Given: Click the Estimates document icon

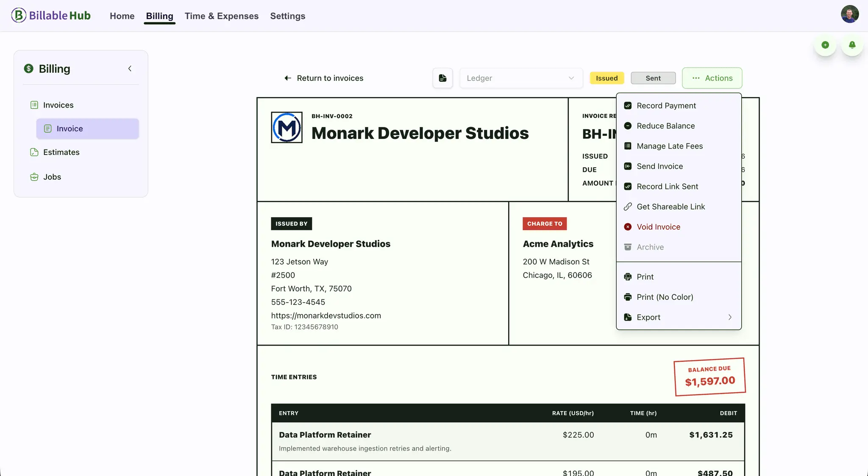Looking at the screenshot, I should [34, 152].
